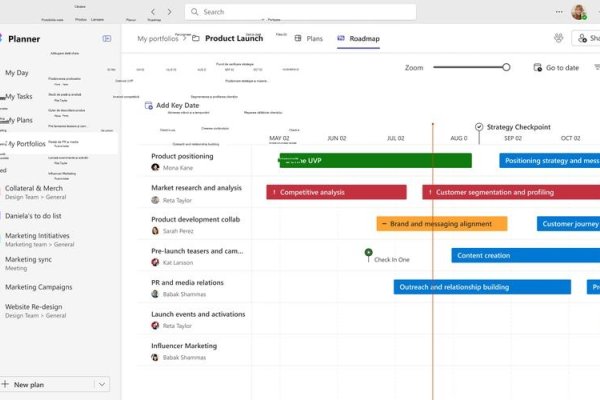Image resolution: width=600 pixels, height=400 pixels.
Task: Select the Roadmap tab
Action: (358, 38)
